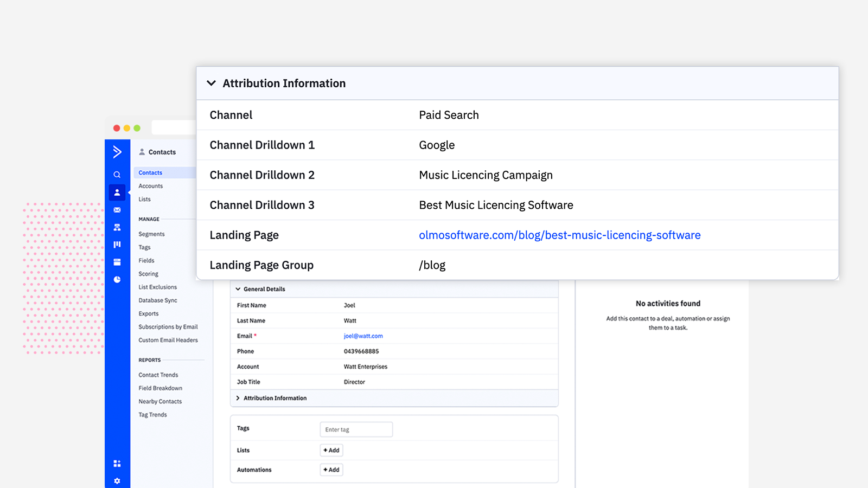
Task: Focus the Enter tag input field
Action: pyautogui.click(x=356, y=429)
